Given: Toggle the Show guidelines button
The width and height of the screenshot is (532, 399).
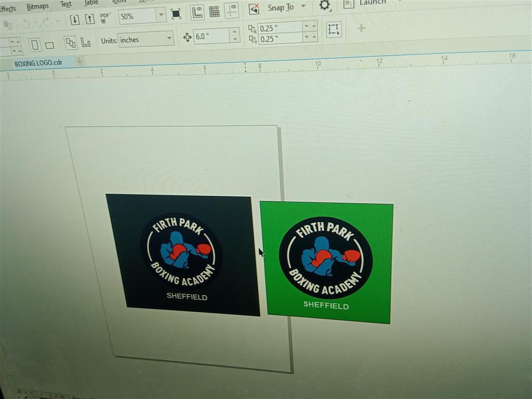Looking at the screenshot, I should click(231, 10).
